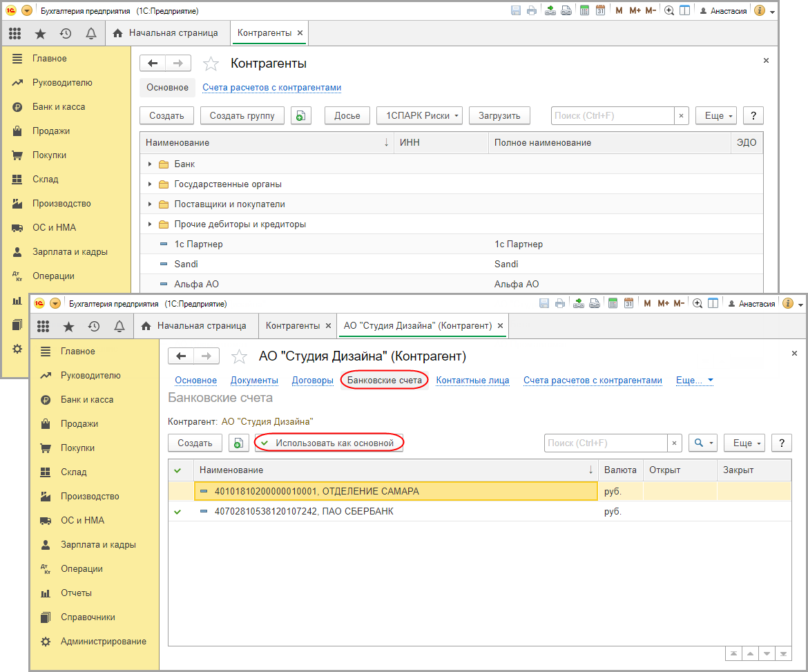Open Документы link of counterparty
Screen dimensions: 808x672
[254, 381]
